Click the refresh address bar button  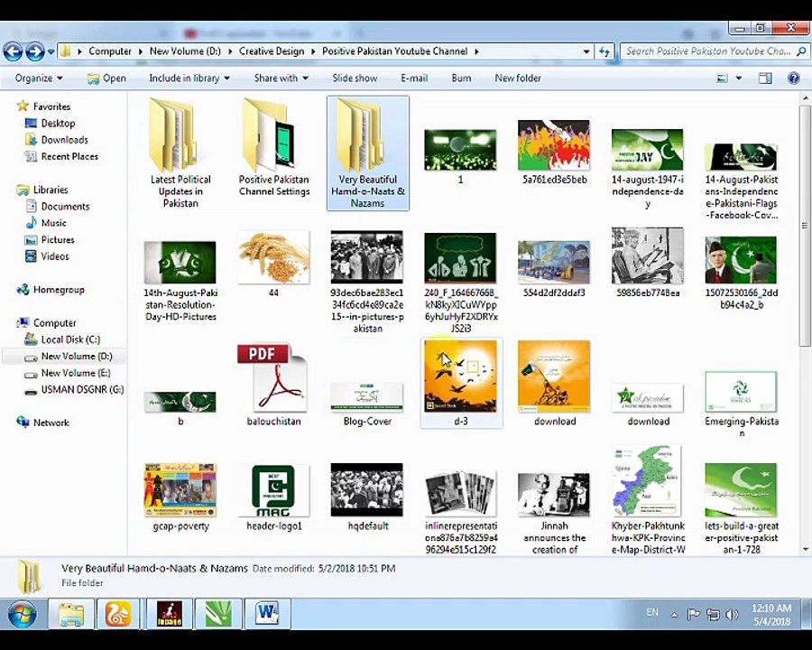click(604, 51)
